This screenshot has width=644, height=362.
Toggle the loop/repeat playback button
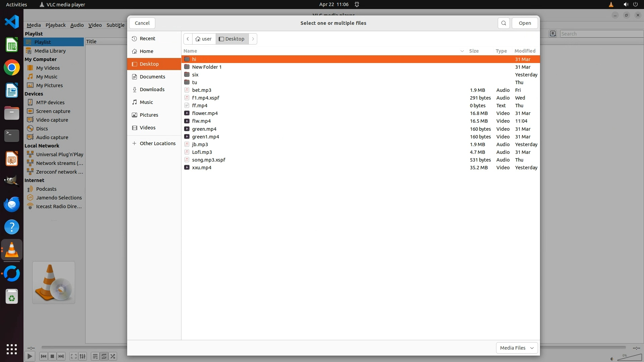[104, 356]
